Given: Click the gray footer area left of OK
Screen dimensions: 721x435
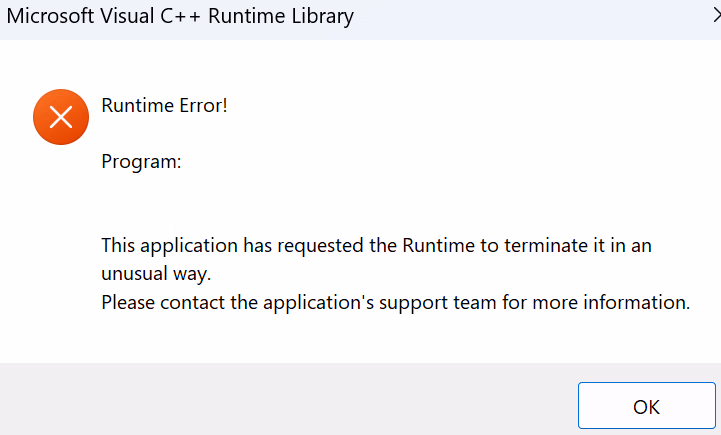Looking at the screenshot, I should click(285, 399).
